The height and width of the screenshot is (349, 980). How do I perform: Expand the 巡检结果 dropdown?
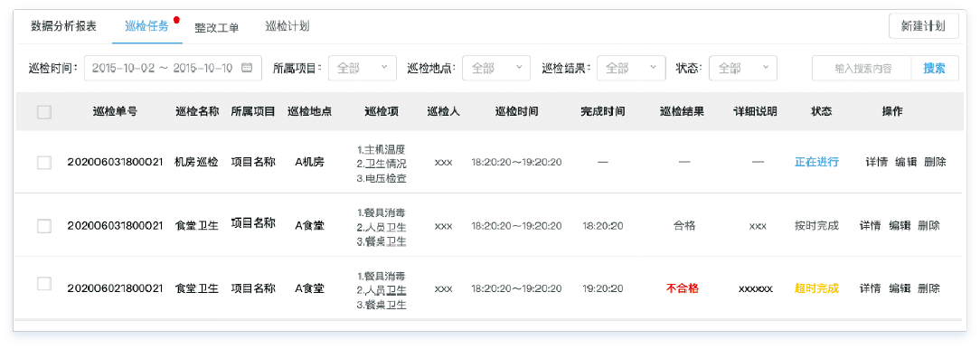pyautogui.click(x=631, y=68)
